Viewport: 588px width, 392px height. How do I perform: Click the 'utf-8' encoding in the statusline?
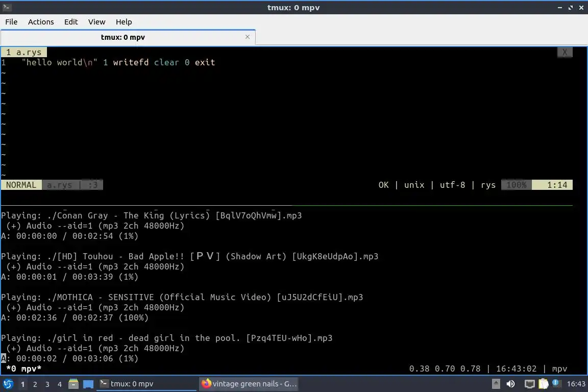pyautogui.click(x=452, y=185)
